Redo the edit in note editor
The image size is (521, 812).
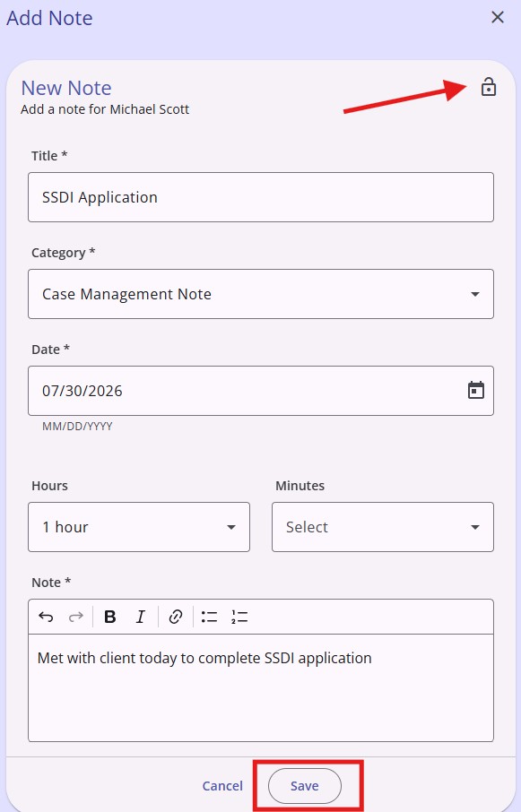pyautogui.click(x=75, y=617)
